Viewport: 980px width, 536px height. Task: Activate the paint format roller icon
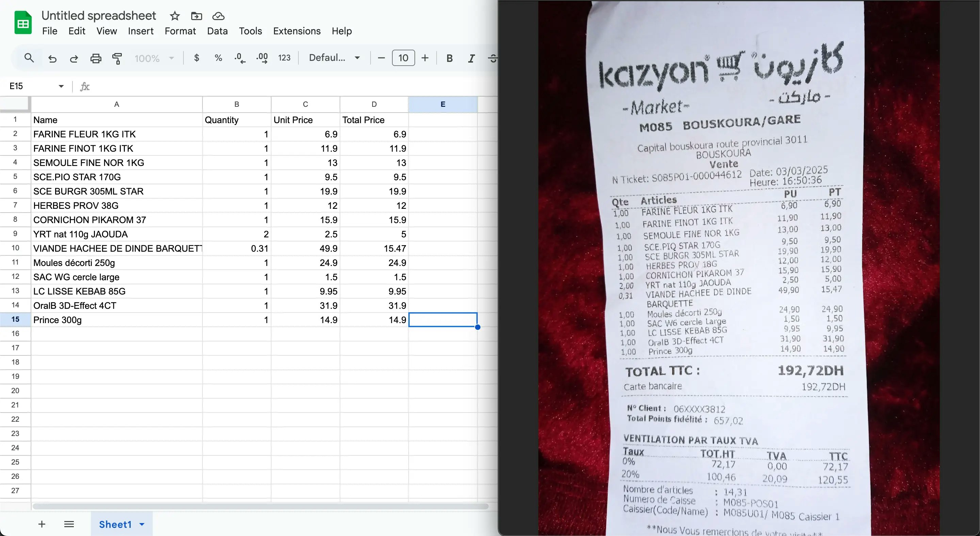pos(117,58)
